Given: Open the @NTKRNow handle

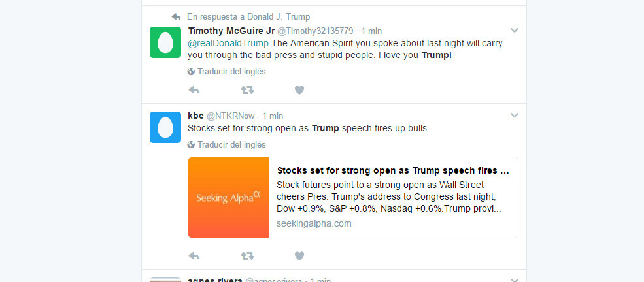Looking at the screenshot, I should (230, 116).
